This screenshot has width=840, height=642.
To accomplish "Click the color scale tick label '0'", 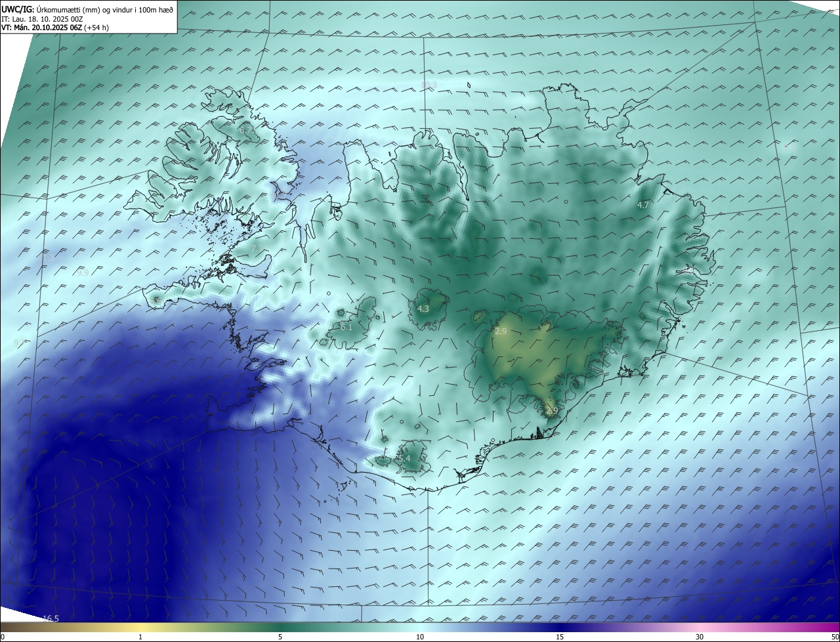I will 3,637.
